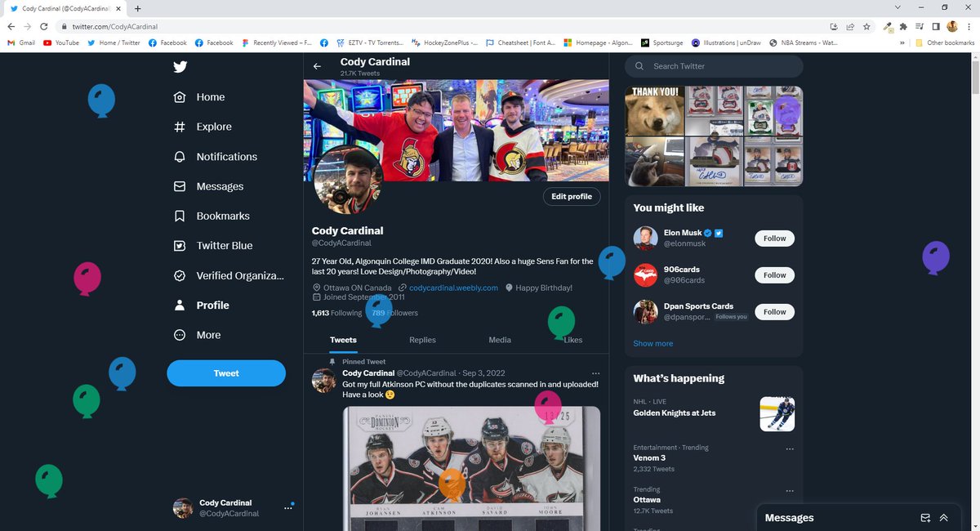
Task: Bookmark this page with star icon
Action: click(x=866, y=27)
